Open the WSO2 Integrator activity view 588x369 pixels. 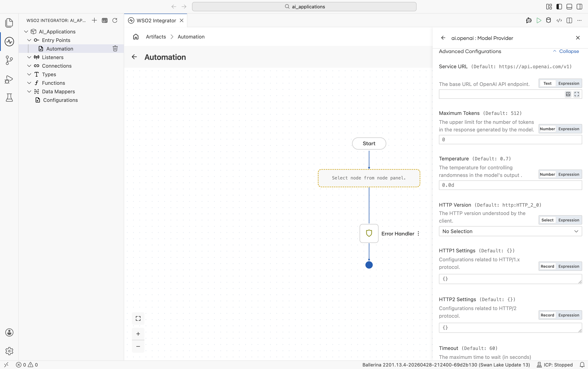point(9,41)
